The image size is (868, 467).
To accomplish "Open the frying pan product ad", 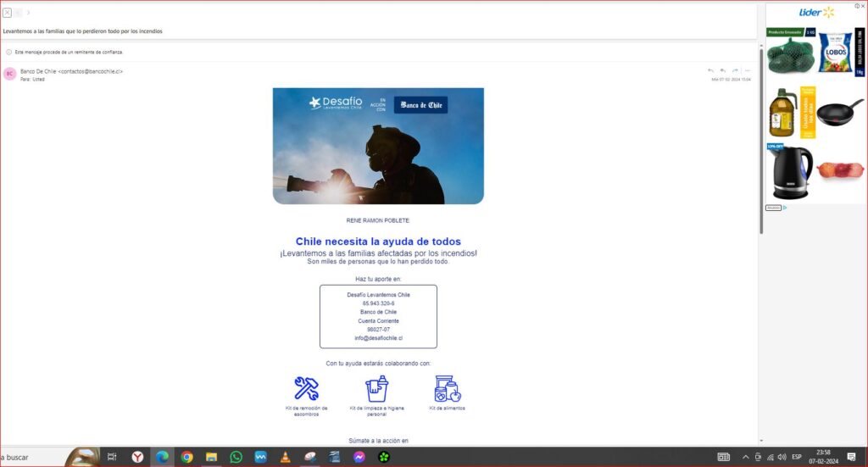I will (840, 113).
